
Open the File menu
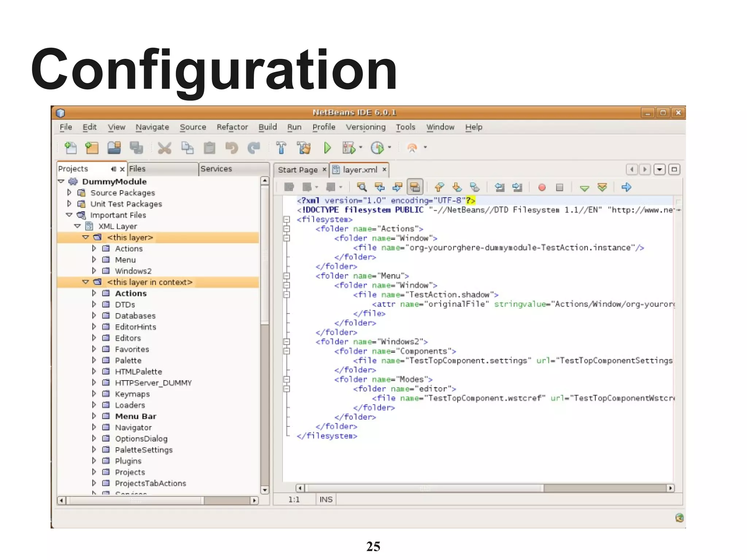point(66,127)
